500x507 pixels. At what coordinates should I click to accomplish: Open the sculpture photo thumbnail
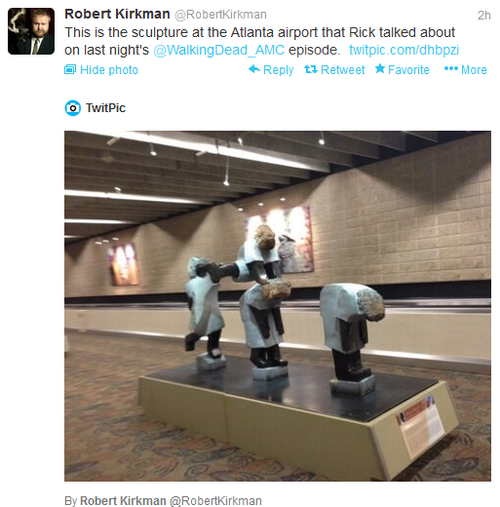[x=277, y=306]
